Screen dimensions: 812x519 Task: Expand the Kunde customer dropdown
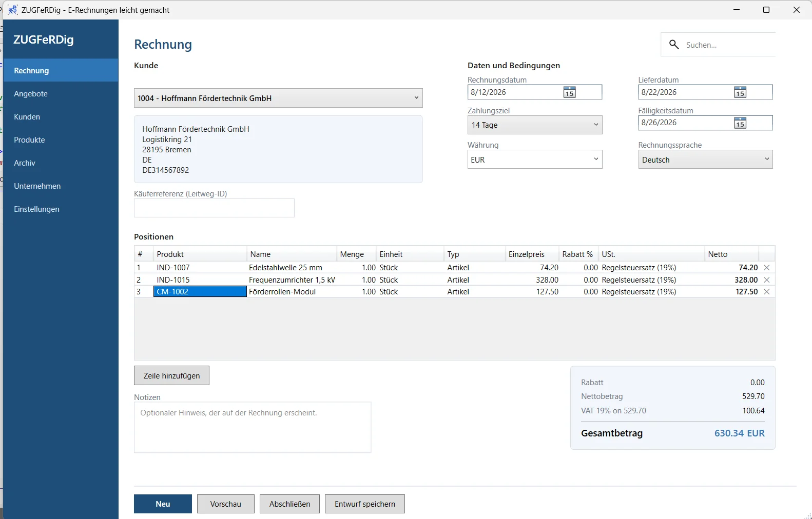(x=278, y=98)
